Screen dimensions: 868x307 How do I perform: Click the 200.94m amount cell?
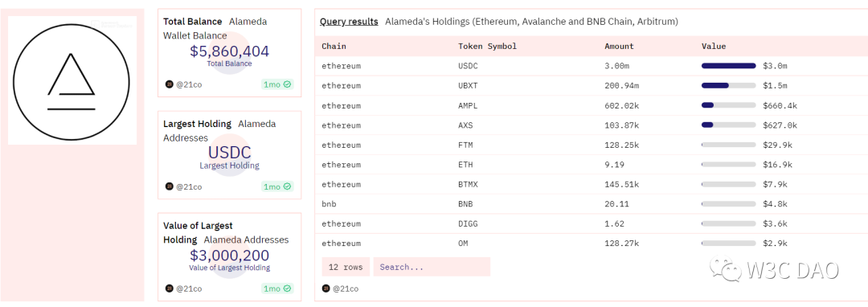[621, 86]
